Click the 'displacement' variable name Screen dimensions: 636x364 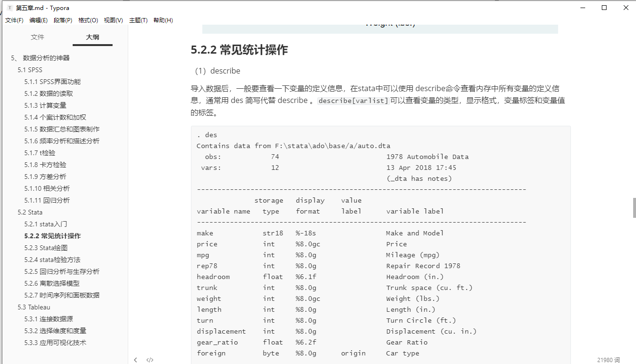coord(221,331)
